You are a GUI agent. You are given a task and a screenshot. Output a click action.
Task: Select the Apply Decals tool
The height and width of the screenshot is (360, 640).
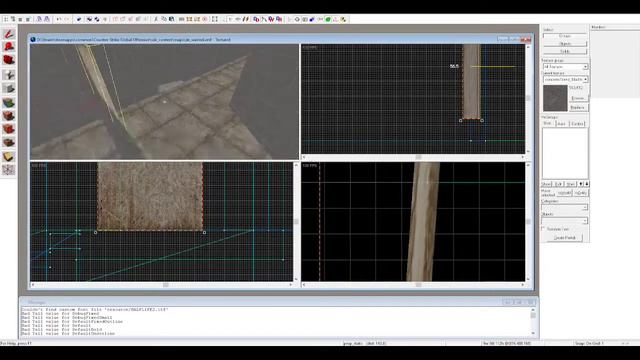click(9, 129)
